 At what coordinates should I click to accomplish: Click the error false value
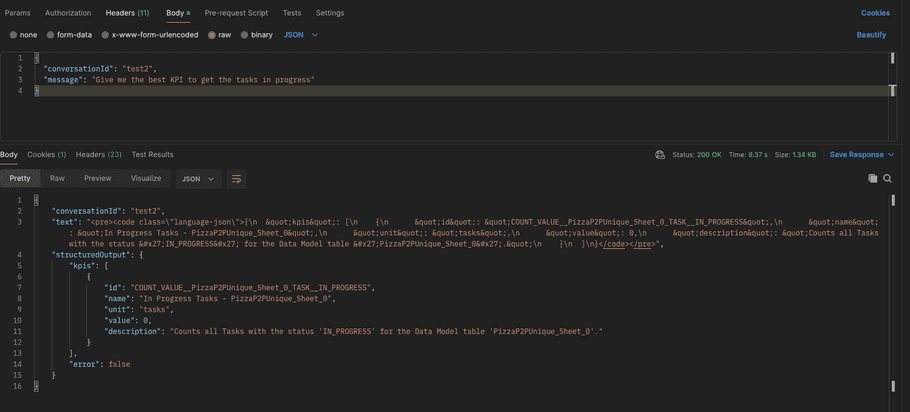[x=120, y=364]
